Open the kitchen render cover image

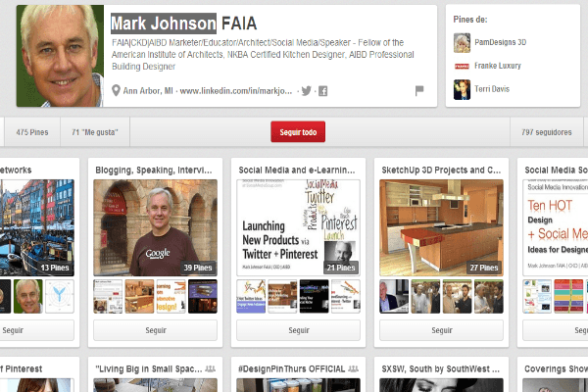coord(441,227)
